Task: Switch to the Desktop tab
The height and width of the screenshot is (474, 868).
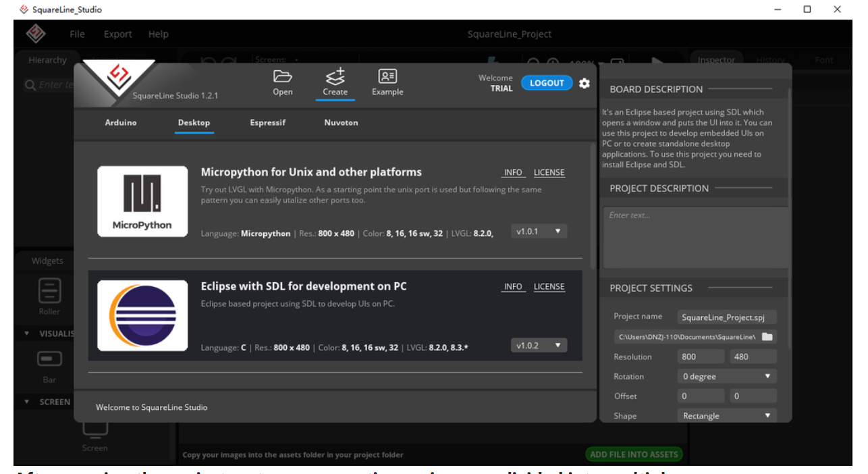Action: [194, 122]
